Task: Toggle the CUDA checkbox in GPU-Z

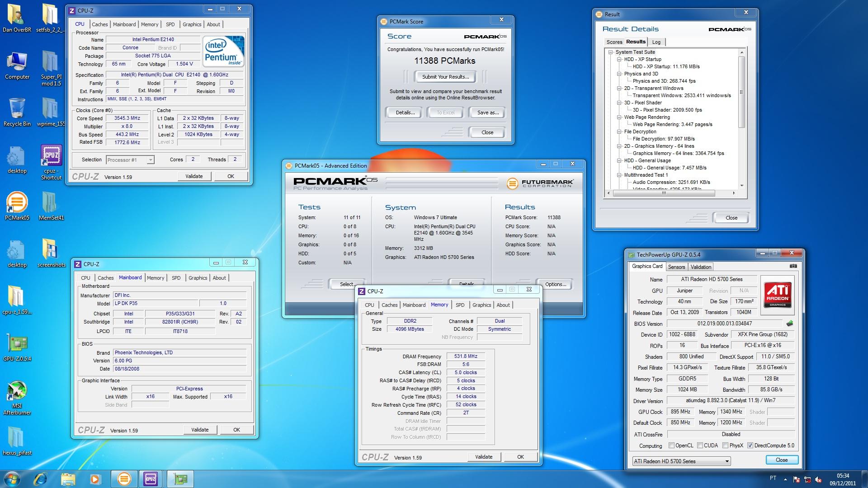Action: [700, 446]
